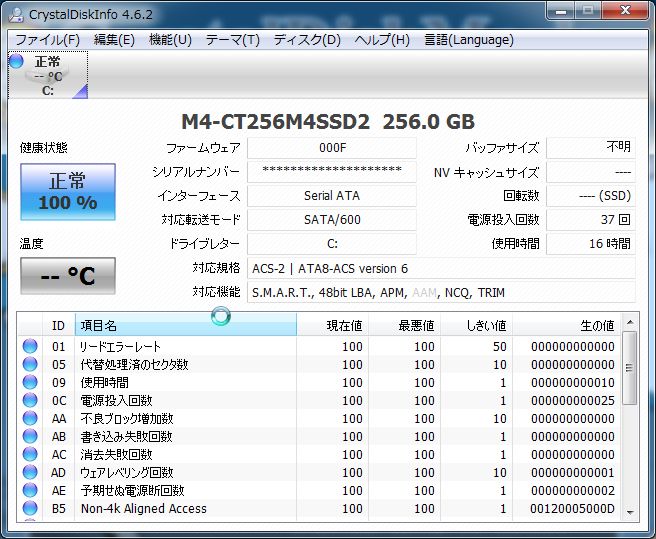Click the しきい値 column header
This screenshot has height=539, width=656.
477,325
